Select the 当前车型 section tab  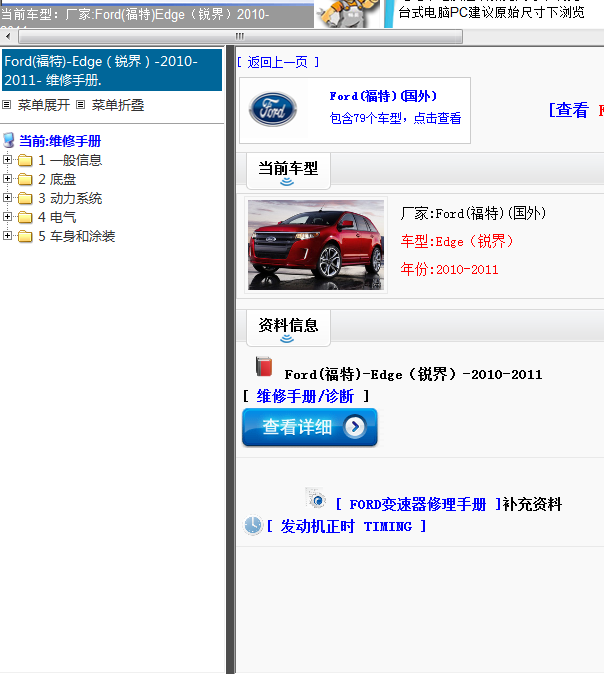(x=288, y=170)
